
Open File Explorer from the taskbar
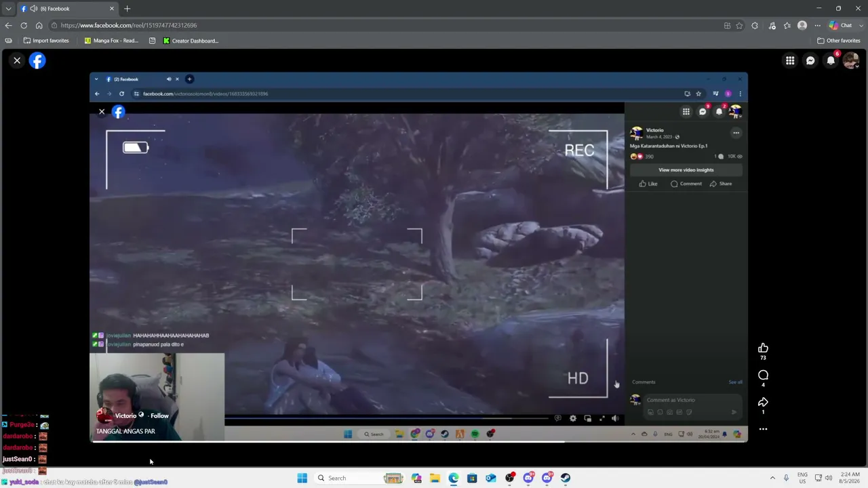point(435,478)
